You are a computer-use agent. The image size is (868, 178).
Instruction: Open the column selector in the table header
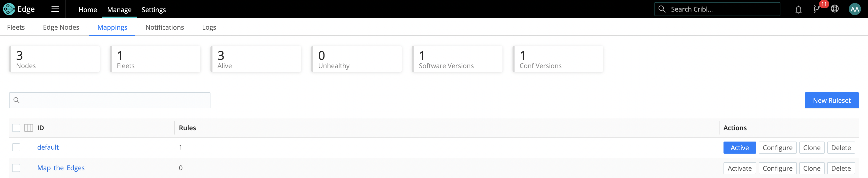(28, 127)
